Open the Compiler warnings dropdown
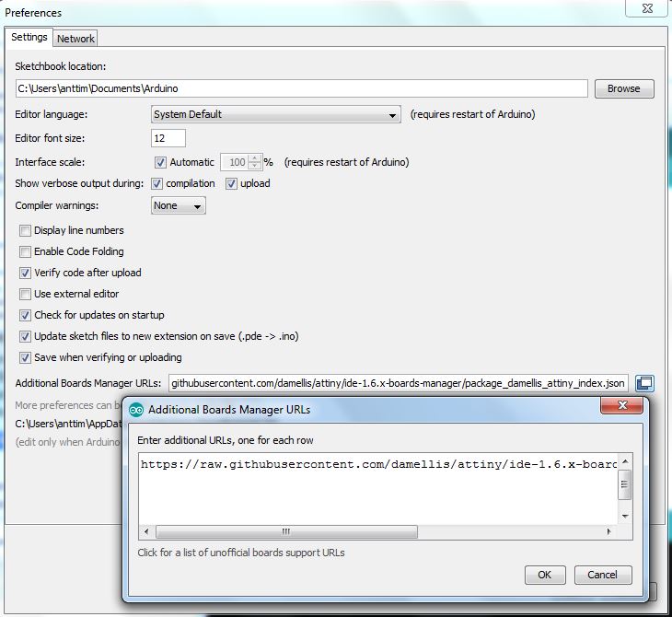The width and height of the screenshot is (672, 617). pyautogui.click(x=179, y=205)
